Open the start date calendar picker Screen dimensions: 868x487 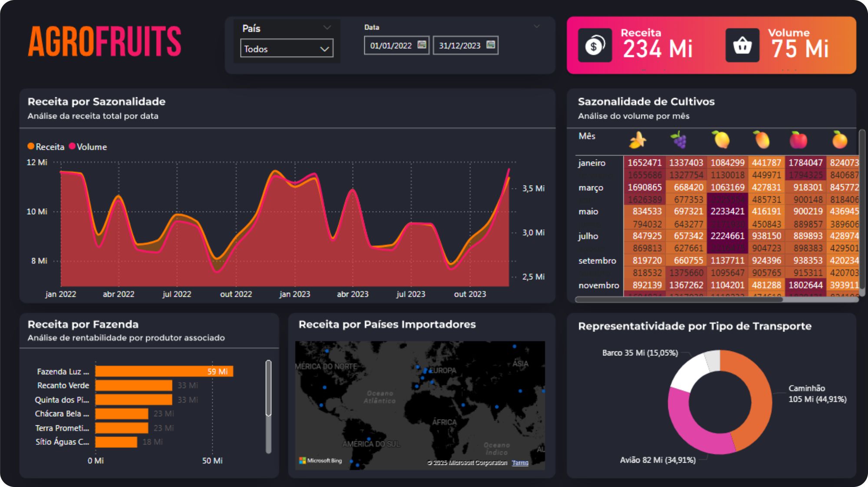click(x=422, y=45)
